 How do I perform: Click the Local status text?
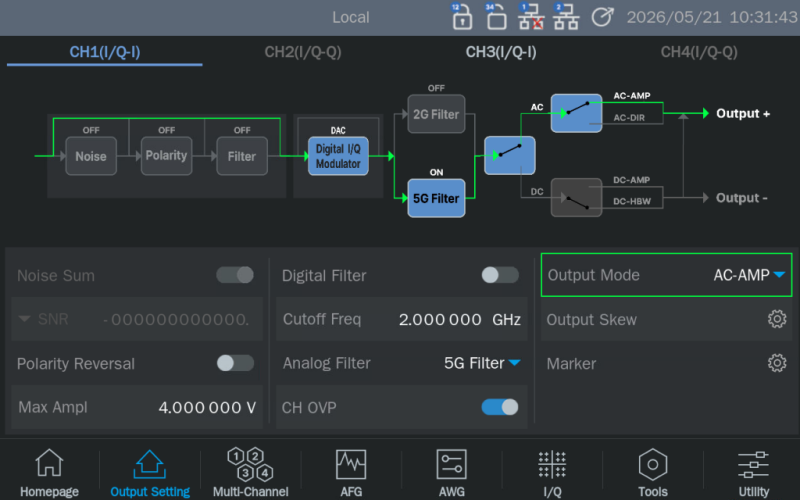pos(351,17)
